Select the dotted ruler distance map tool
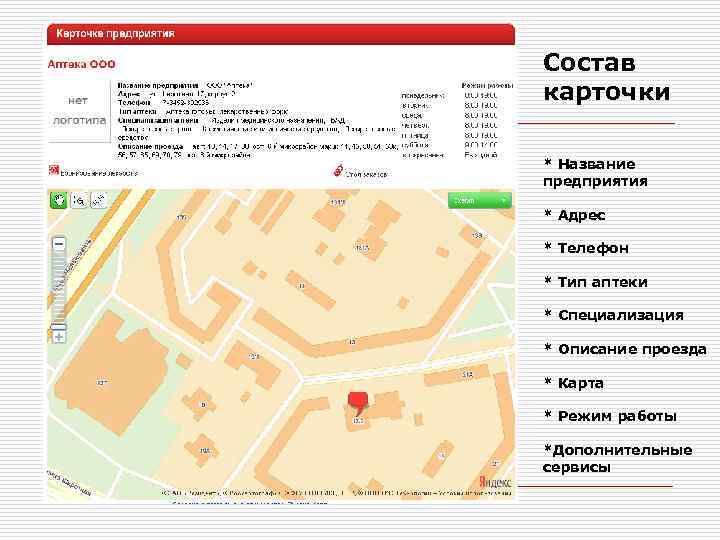Image resolution: width=720 pixels, height=540 pixels. pos(99,200)
